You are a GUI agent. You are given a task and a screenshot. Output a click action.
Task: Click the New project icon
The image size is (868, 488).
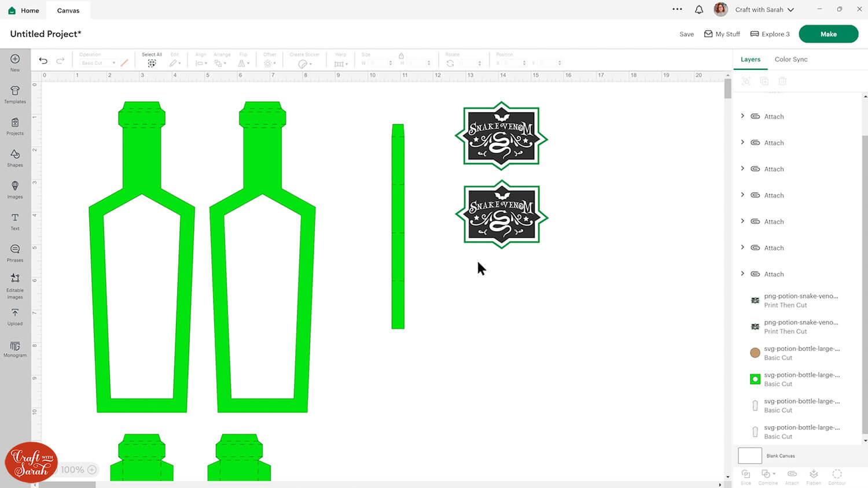pyautogui.click(x=15, y=59)
